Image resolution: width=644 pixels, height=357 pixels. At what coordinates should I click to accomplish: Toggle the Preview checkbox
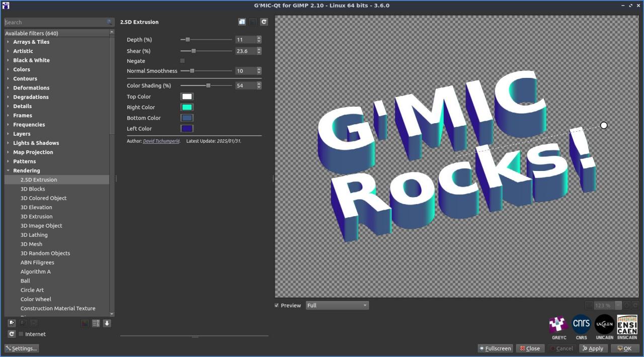point(277,305)
